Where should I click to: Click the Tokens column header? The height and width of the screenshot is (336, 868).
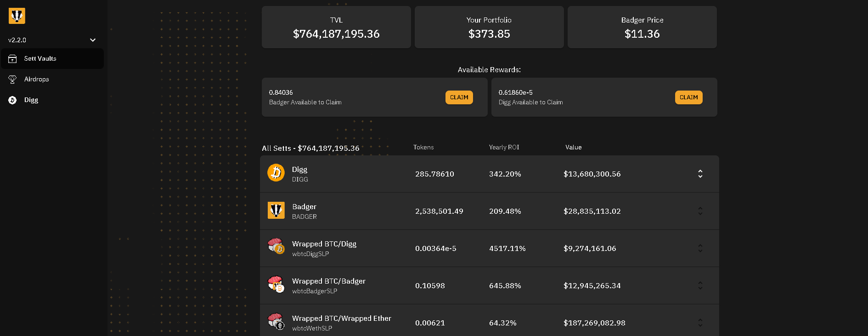pos(423,147)
